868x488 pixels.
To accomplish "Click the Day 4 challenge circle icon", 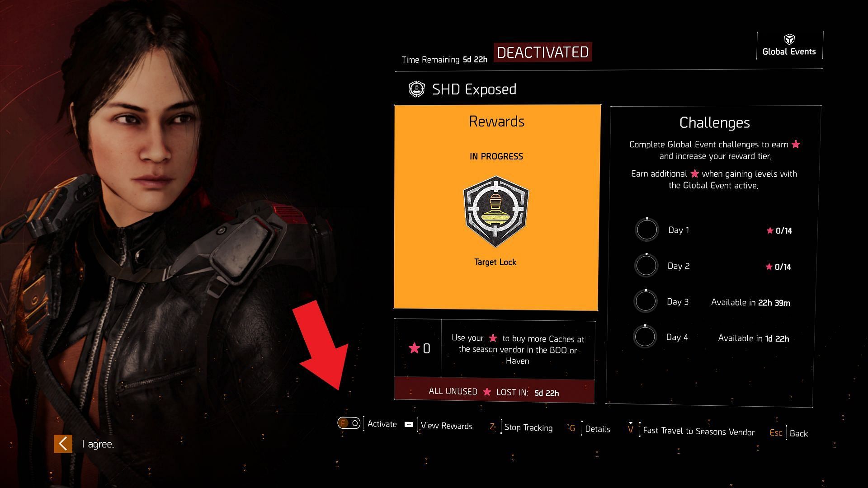I will (647, 337).
